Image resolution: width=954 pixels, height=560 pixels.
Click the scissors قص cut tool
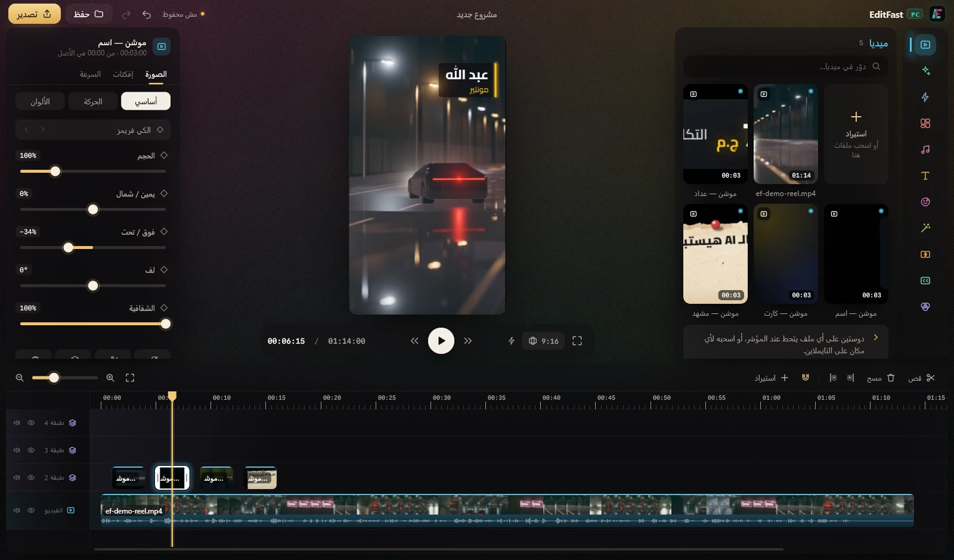tap(922, 378)
